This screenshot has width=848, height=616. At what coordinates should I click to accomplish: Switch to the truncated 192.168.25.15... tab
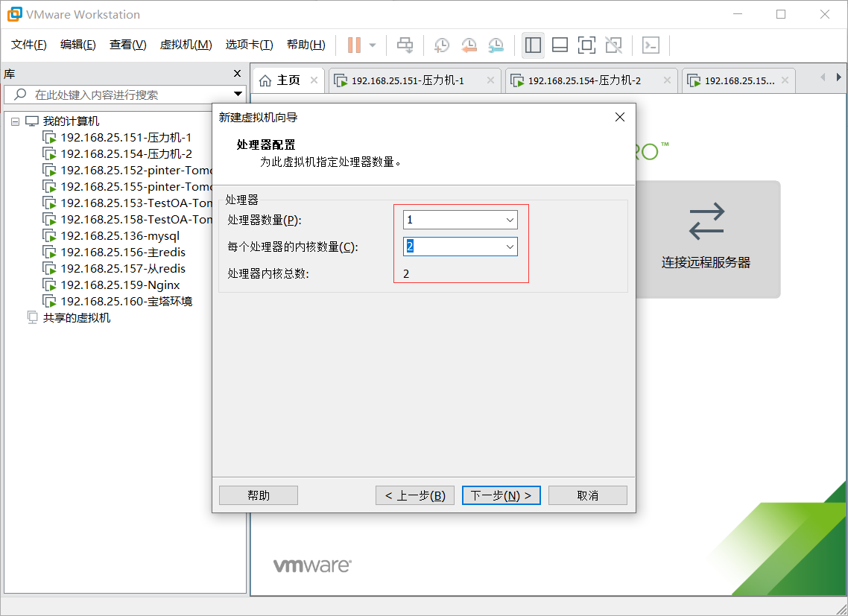(739, 80)
